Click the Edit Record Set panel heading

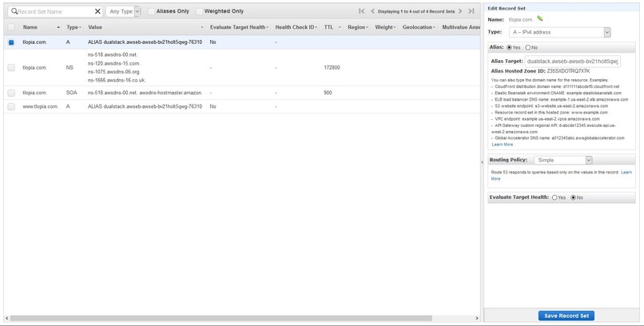point(507,8)
